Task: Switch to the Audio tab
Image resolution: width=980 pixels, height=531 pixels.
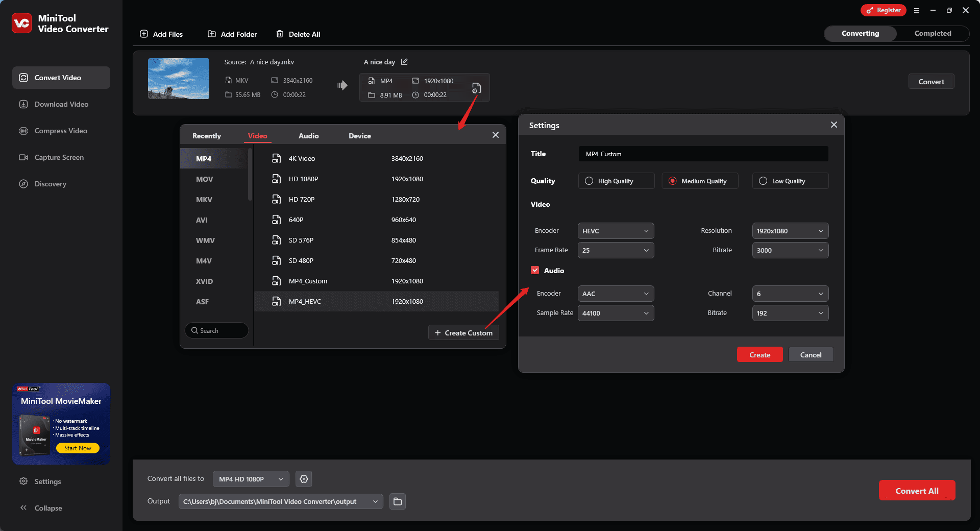Action: [x=309, y=136]
